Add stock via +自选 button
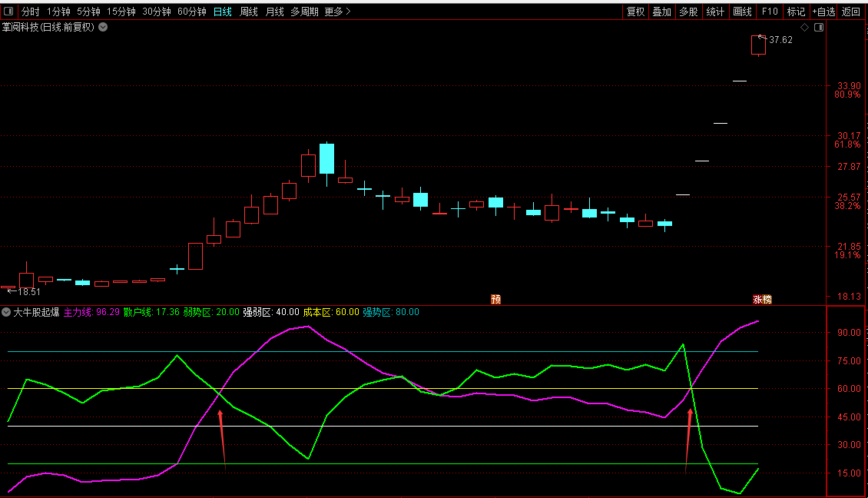This screenshot has height=498, width=868. (x=823, y=12)
